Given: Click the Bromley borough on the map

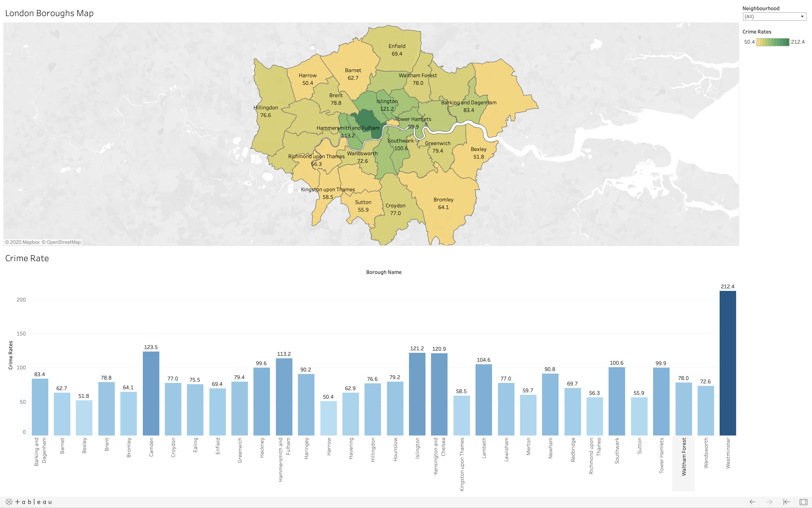Looking at the screenshot, I should [443, 203].
